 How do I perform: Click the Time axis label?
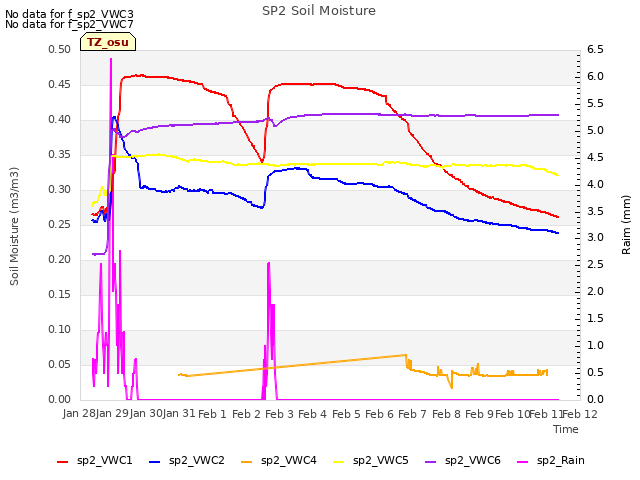coord(566,429)
